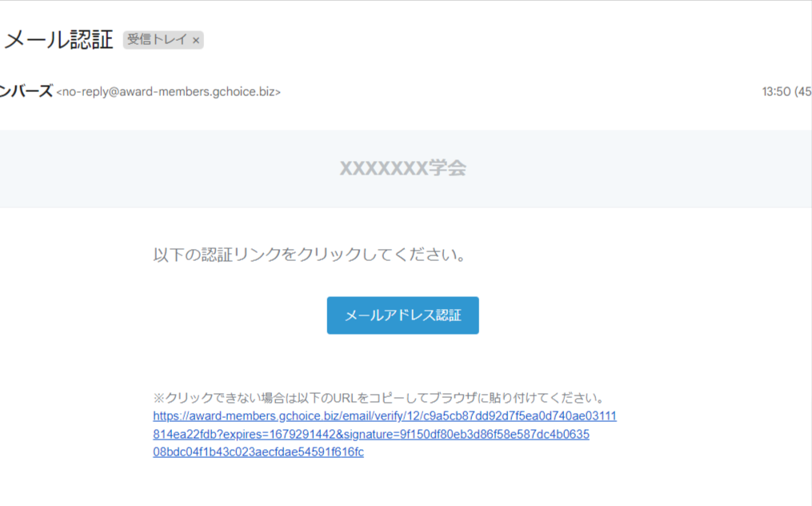812x506 pixels.
Task: Click the XXXXXXX学会 header title
Action: (x=403, y=168)
